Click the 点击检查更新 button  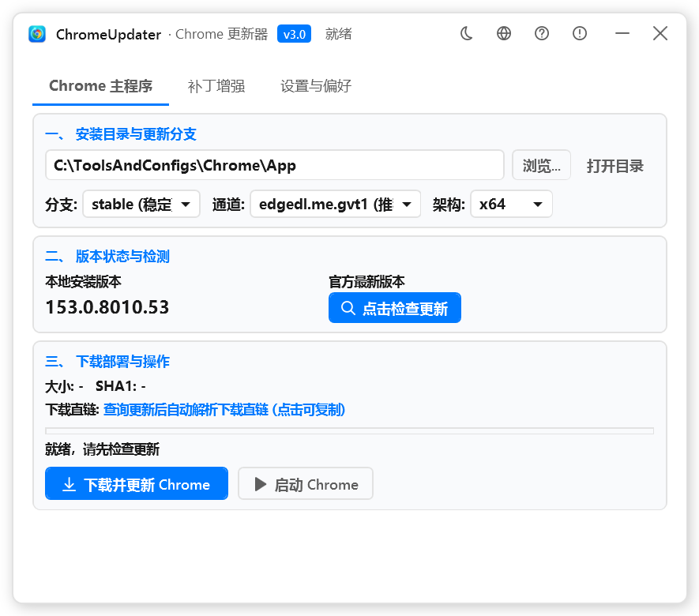[395, 308]
